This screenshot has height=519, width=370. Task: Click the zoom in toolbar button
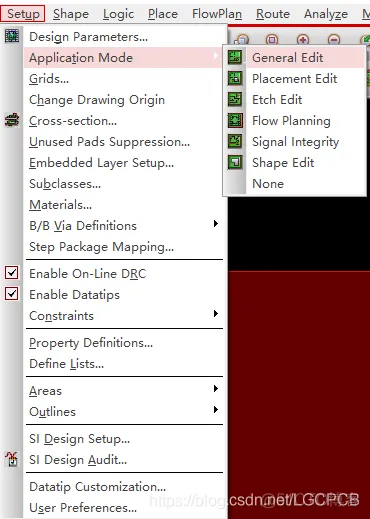[x=303, y=40]
